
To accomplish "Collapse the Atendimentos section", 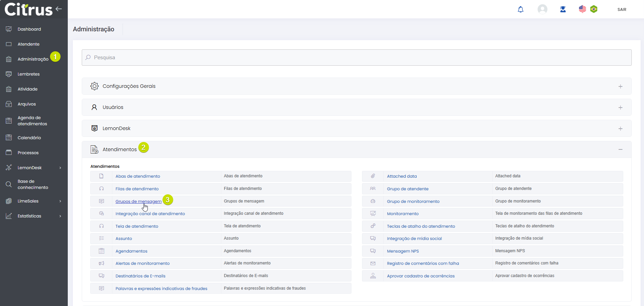I will (620, 149).
